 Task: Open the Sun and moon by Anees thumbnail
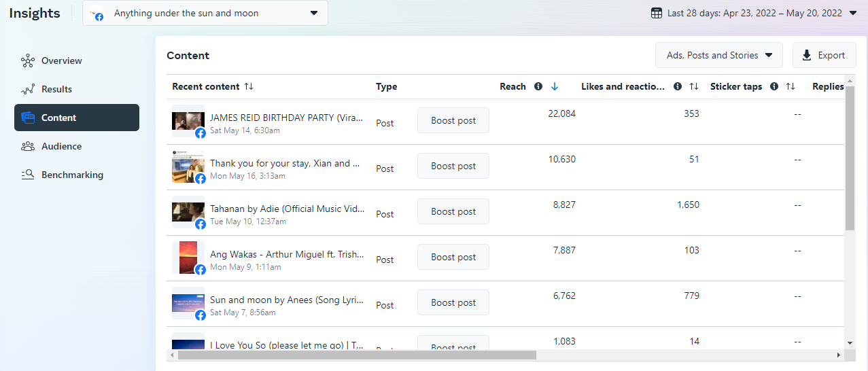pyautogui.click(x=188, y=303)
